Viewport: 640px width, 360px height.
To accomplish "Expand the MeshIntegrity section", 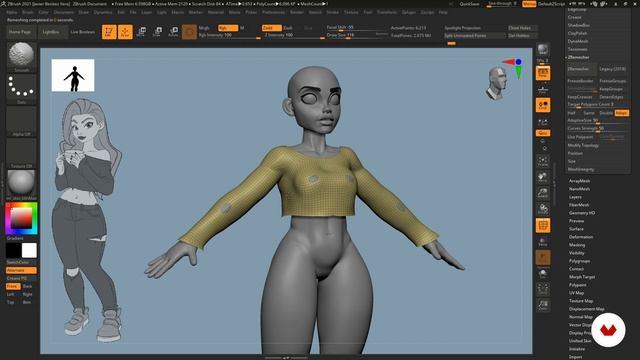I will 580,169.
